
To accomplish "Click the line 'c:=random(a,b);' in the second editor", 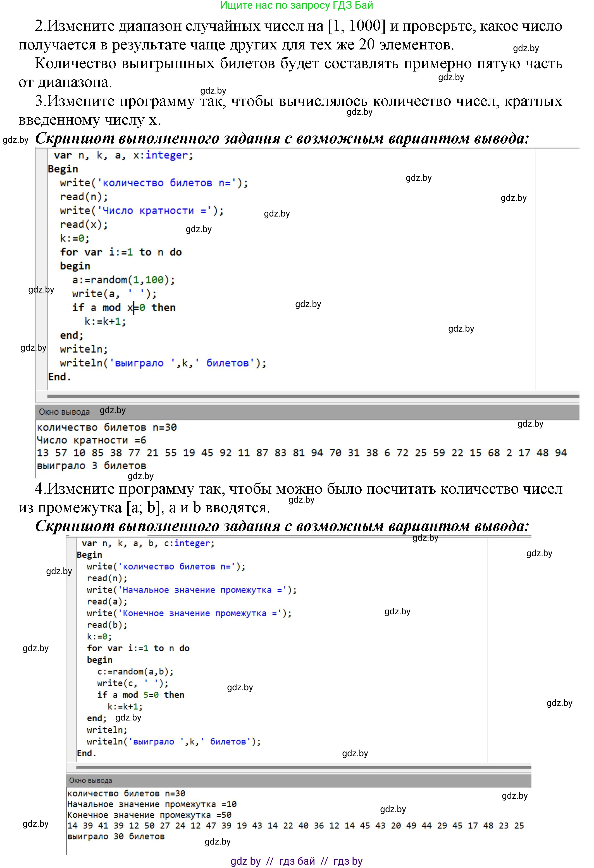I will tap(135, 672).
